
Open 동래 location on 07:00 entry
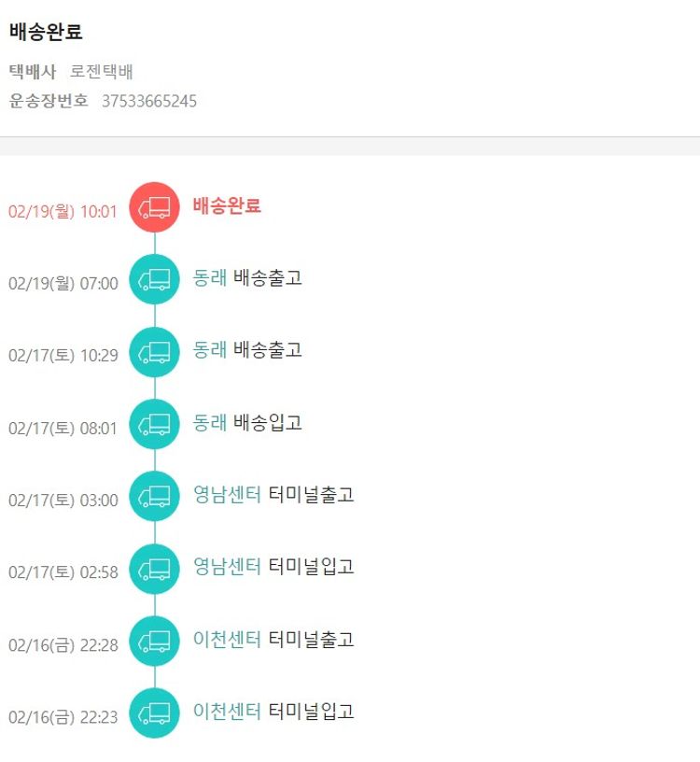point(210,278)
